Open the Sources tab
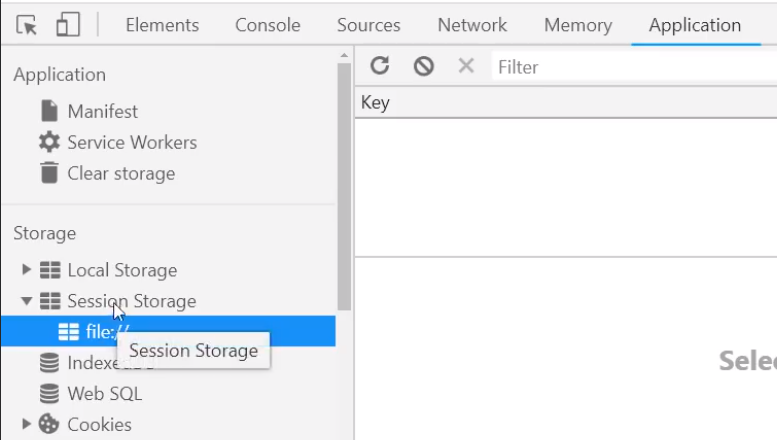 tap(369, 25)
